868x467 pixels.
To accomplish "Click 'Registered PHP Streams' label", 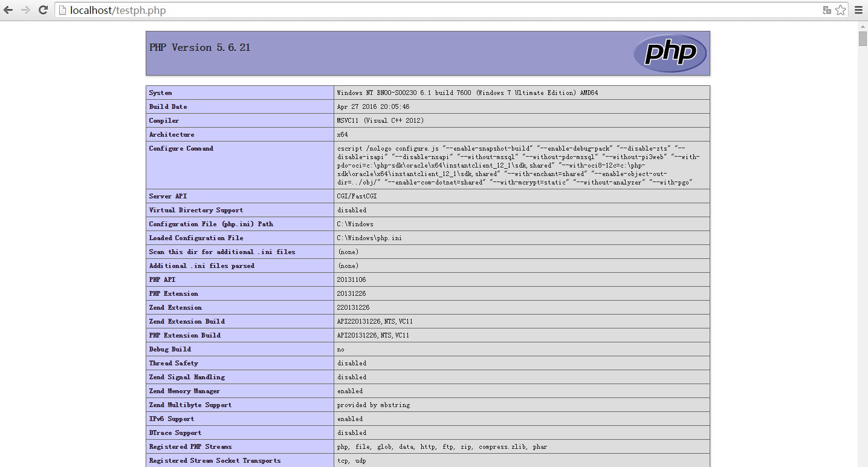I will click(190, 446).
